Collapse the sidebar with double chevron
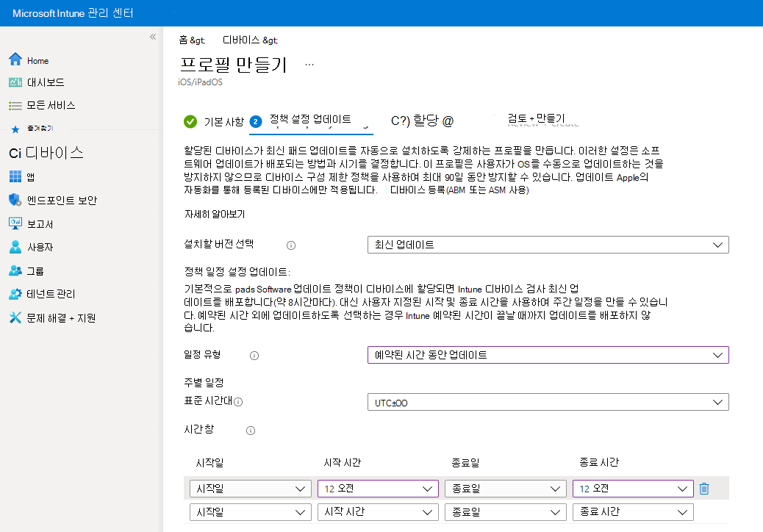The height and width of the screenshot is (532, 763). (153, 37)
